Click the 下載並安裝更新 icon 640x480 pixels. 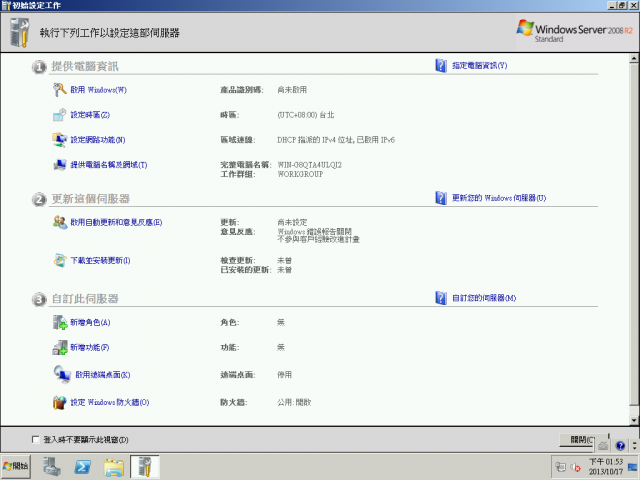pyautogui.click(x=60, y=260)
